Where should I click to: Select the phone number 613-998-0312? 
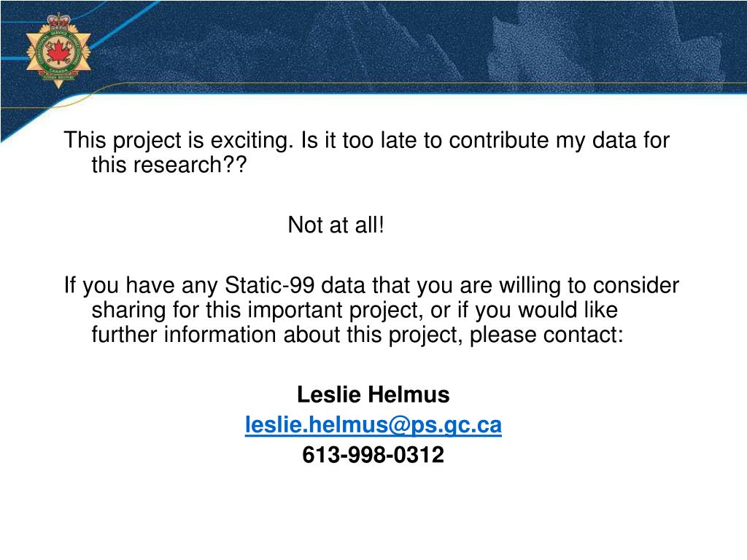tap(373, 454)
